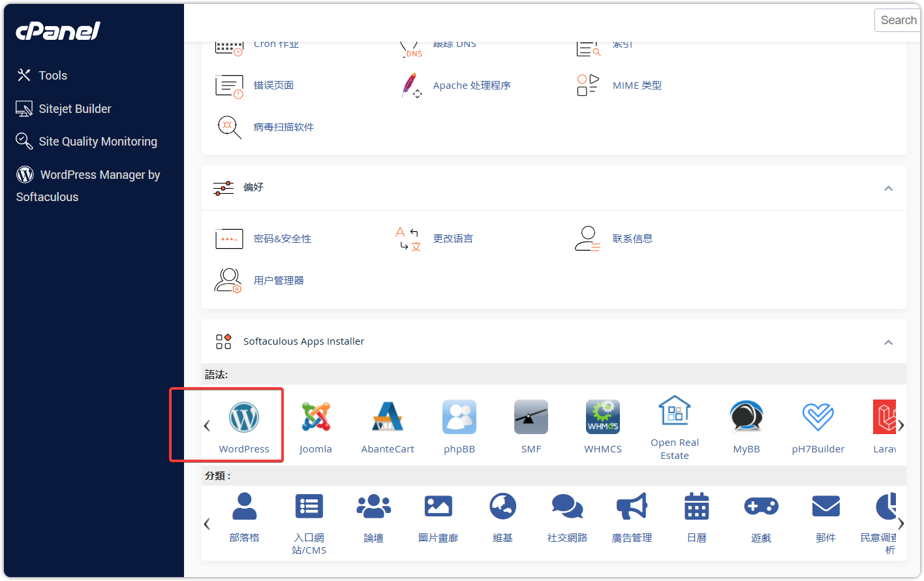This screenshot has height=581, width=924.
Task: Click the 入口網站/CMS category icon
Action: point(309,506)
